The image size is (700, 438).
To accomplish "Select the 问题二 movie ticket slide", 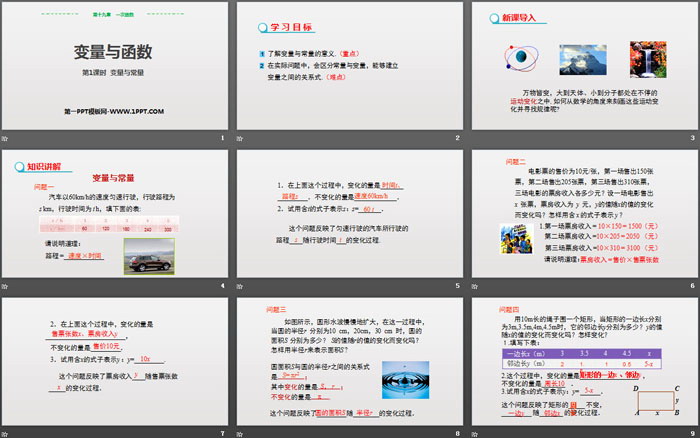I will [585, 213].
